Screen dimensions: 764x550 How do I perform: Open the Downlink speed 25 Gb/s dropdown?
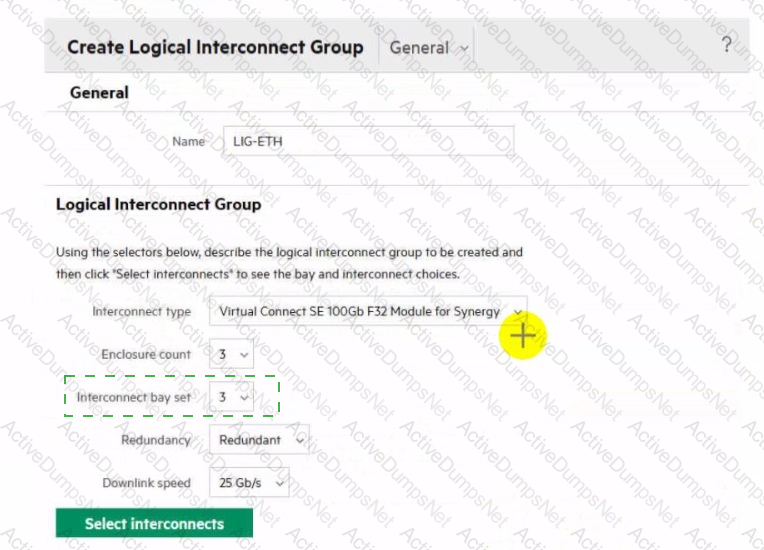click(248, 483)
